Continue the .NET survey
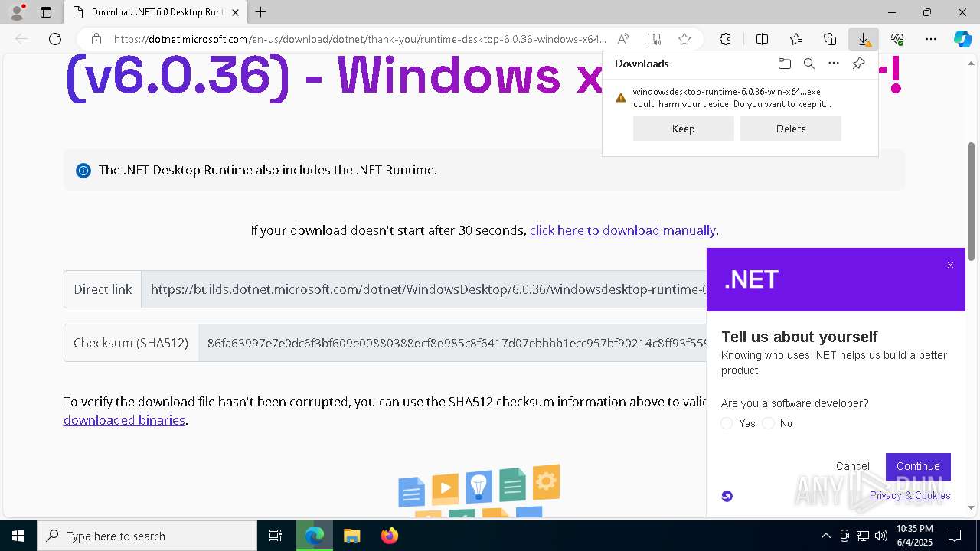The image size is (980, 551). (x=918, y=467)
